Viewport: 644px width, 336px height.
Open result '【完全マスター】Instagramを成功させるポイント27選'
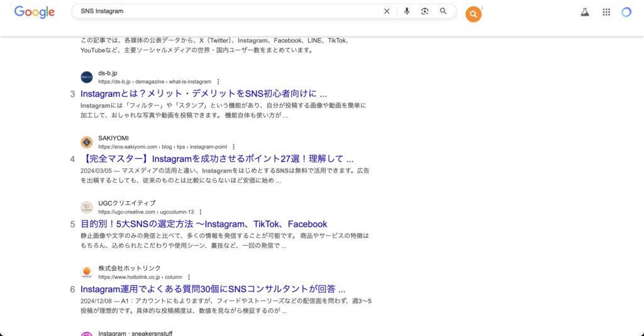point(217,159)
